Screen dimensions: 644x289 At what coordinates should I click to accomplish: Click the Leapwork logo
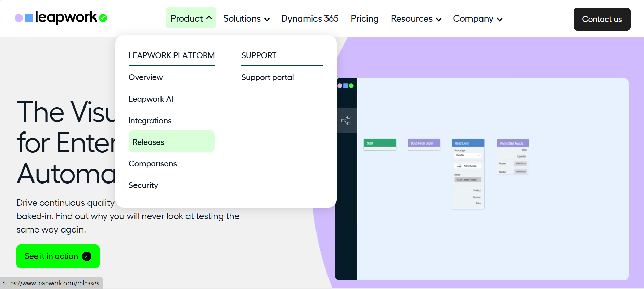coord(61,17)
